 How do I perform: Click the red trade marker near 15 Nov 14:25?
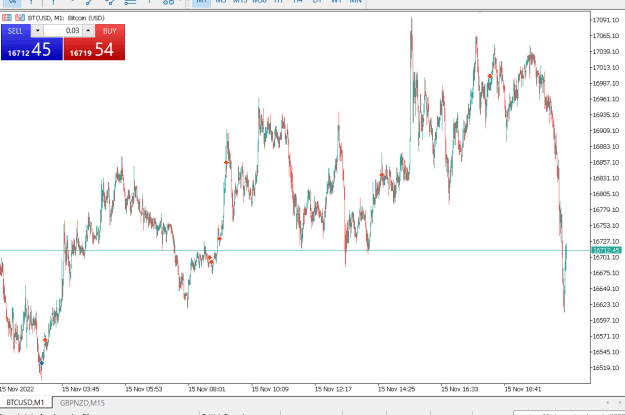point(381,175)
